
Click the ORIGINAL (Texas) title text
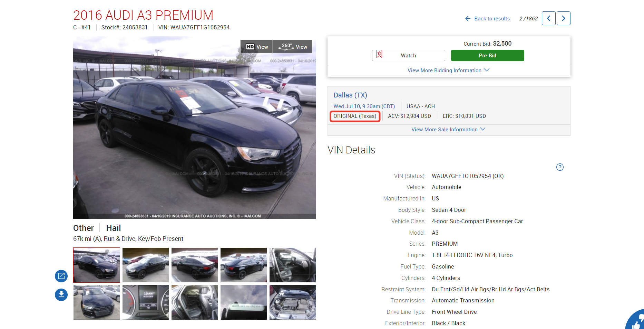tap(355, 116)
